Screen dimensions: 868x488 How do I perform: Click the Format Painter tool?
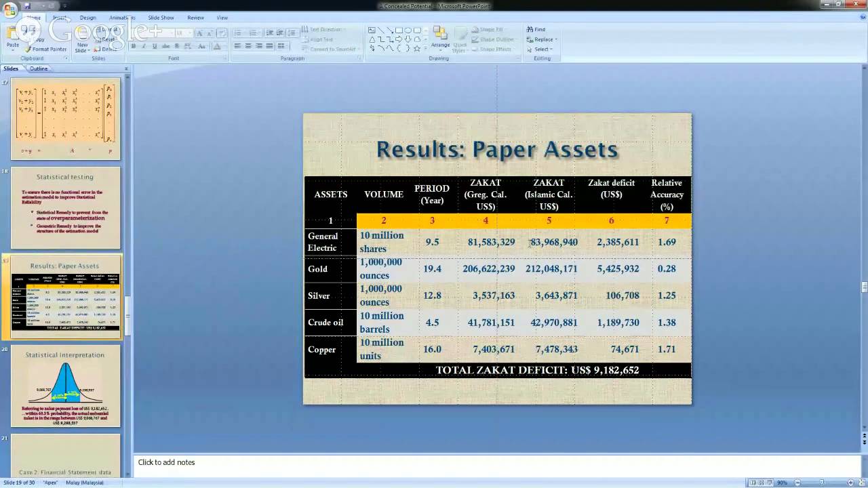pos(46,49)
